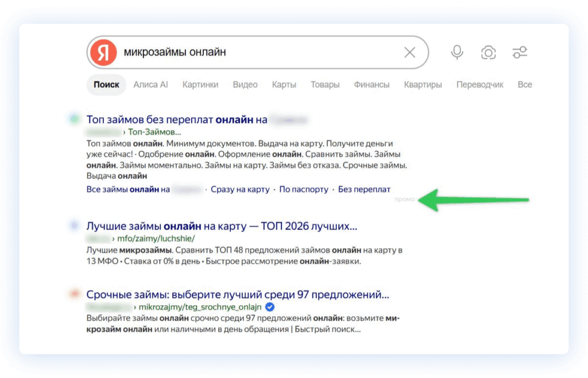588x378 pixels.
Task: Open image search via camera icon
Action: click(488, 52)
